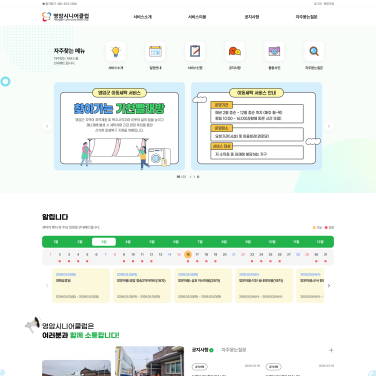Viewport: 376px width, 376px height.
Task: Open the 서비스이용 top menu
Action: [197, 17]
